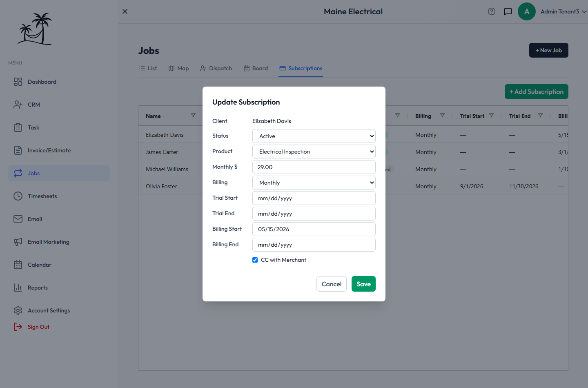Cancel the Update Subscription dialog

click(332, 284)
